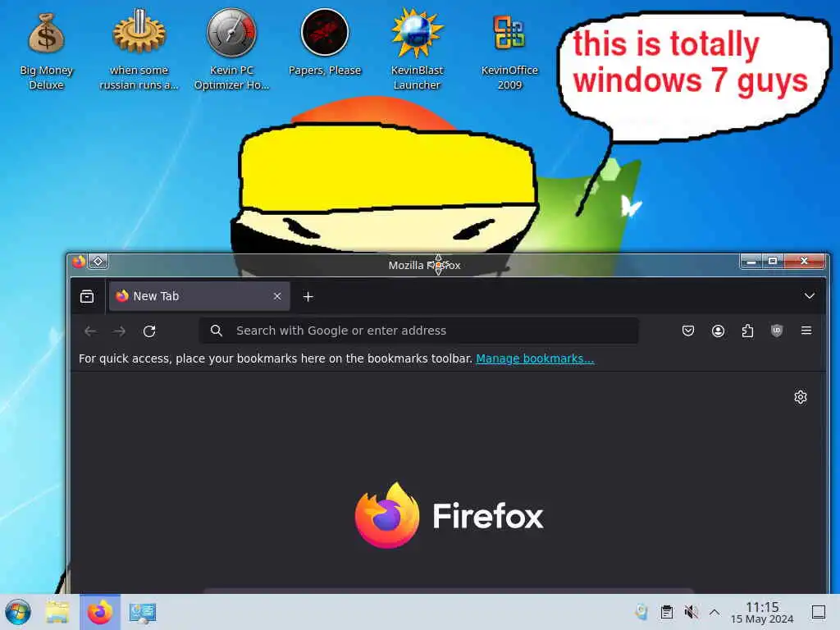
Task: Open Big Money Deluxe desktop icon
Action: 46,51
